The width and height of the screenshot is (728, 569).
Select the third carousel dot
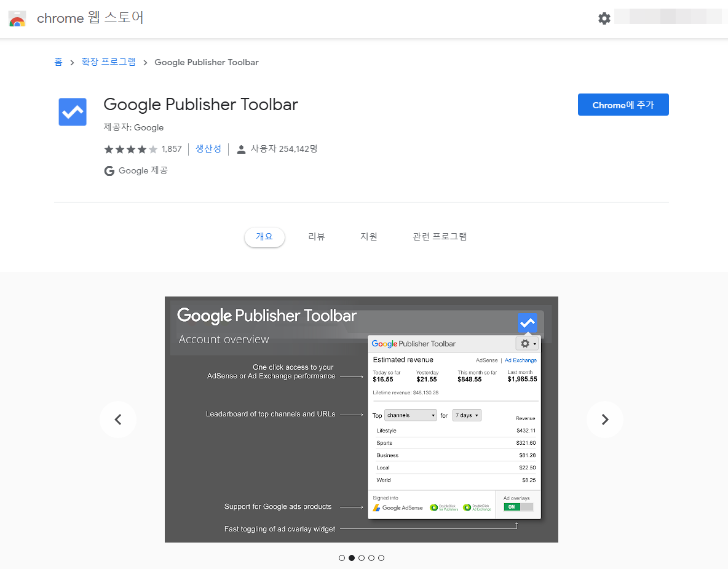[361, 558]
